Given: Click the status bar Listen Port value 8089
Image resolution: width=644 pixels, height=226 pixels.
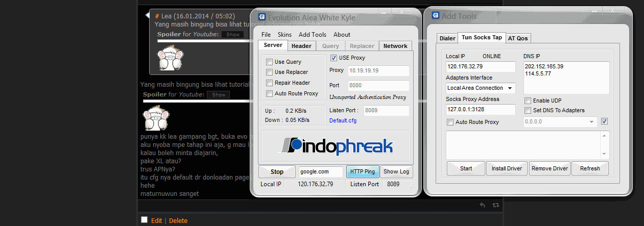Looking at the screenshot, I should [393, 184].
